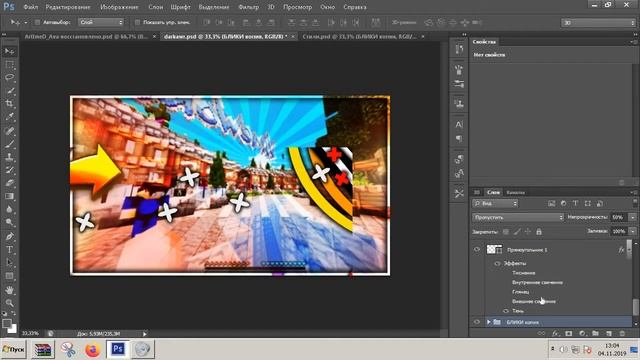Toggle the lock all layer button

(539, 232)
